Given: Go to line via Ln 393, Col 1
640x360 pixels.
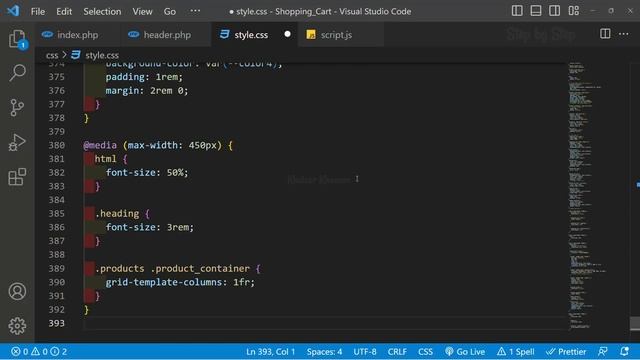Looking at the screenshot, I should point(270,351).
